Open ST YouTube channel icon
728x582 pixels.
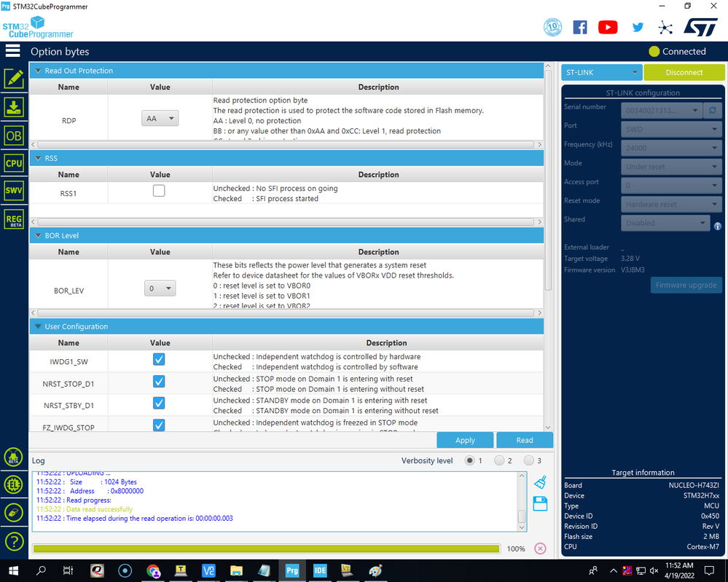coord(608,28)
